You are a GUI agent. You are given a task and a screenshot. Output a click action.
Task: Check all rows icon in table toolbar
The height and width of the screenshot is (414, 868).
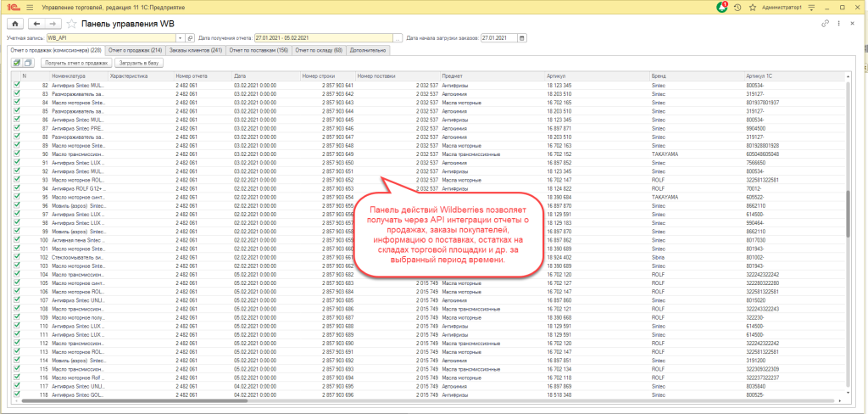click(17, 63)
